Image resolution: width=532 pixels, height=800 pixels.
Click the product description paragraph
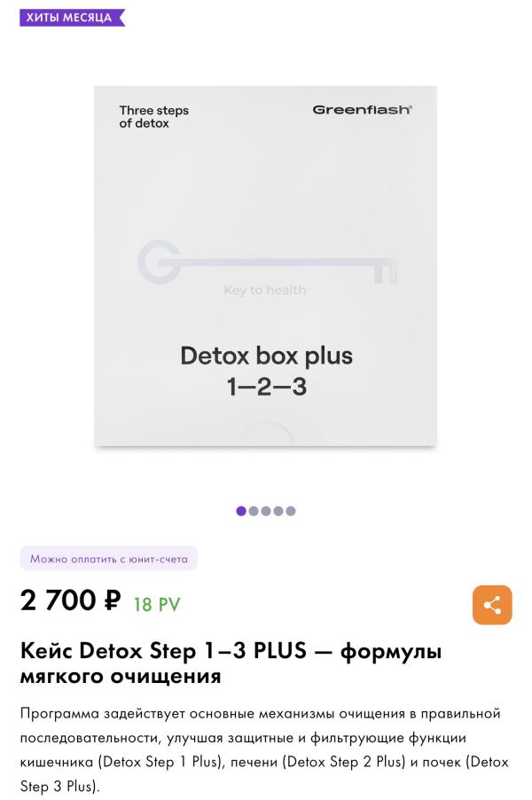[x=264, y=749]
